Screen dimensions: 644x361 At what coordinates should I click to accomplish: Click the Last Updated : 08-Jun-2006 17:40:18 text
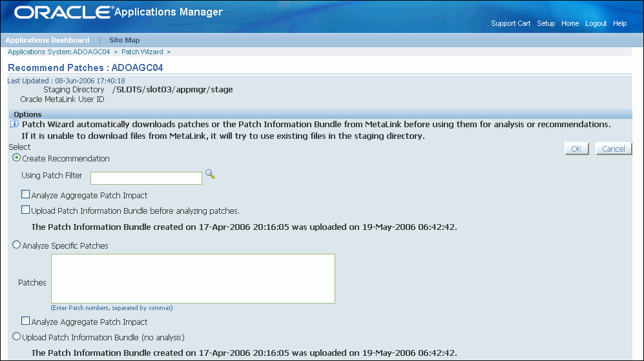click(x=66, y=81)
